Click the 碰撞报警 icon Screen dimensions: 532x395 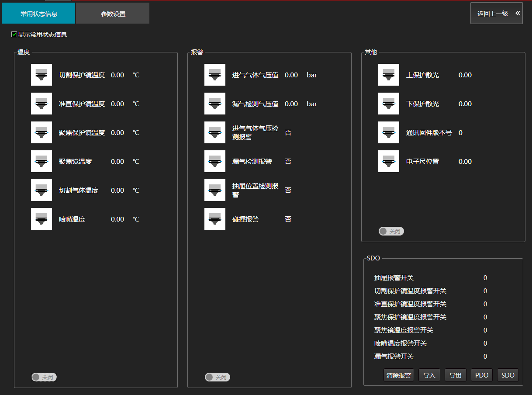(x=215, y=219)
